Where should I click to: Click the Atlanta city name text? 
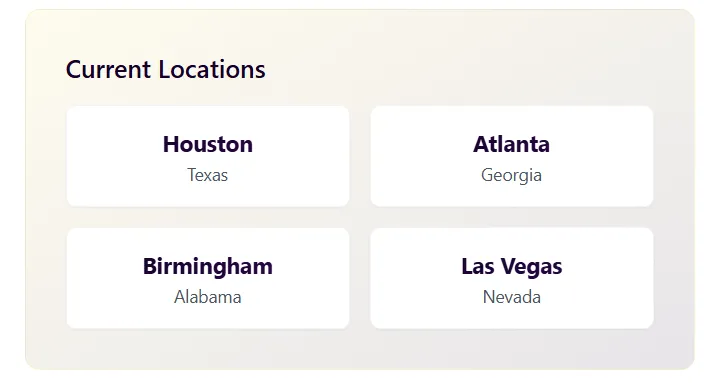[511, 144]
